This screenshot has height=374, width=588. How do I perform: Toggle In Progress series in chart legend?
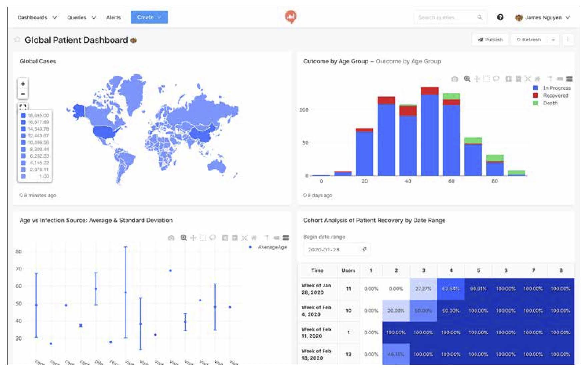click(552, 88)
